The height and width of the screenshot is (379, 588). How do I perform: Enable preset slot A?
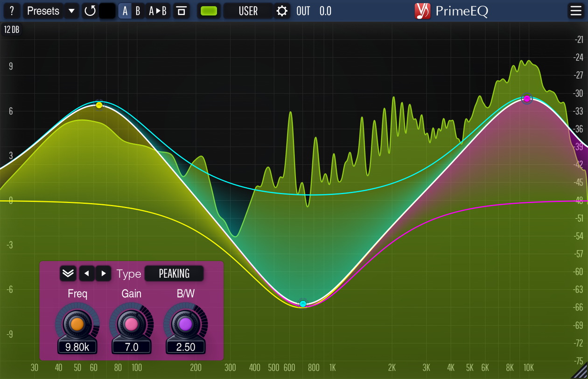tap(124, 11)
